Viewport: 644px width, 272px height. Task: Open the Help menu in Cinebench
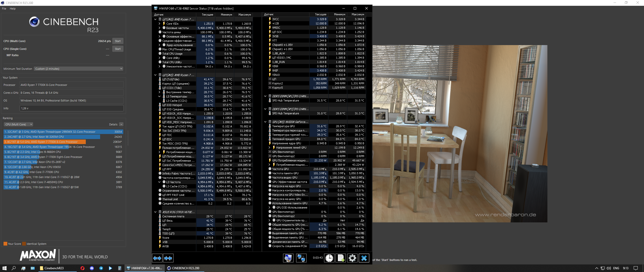[x=13, y=9]
